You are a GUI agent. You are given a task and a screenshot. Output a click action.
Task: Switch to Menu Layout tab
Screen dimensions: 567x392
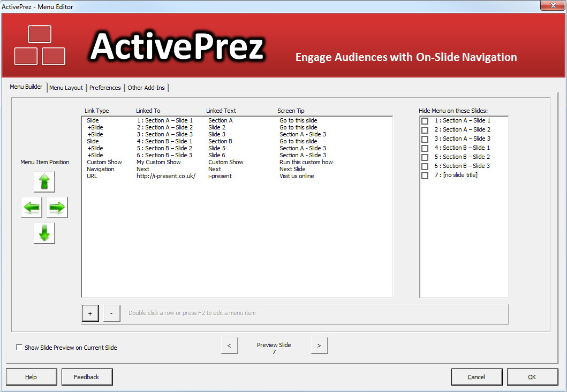point(66,88)
